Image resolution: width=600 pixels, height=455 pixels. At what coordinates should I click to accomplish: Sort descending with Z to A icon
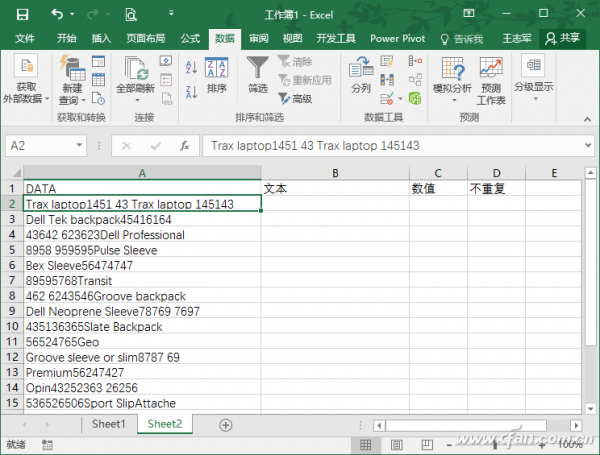(x=191, y=92)
